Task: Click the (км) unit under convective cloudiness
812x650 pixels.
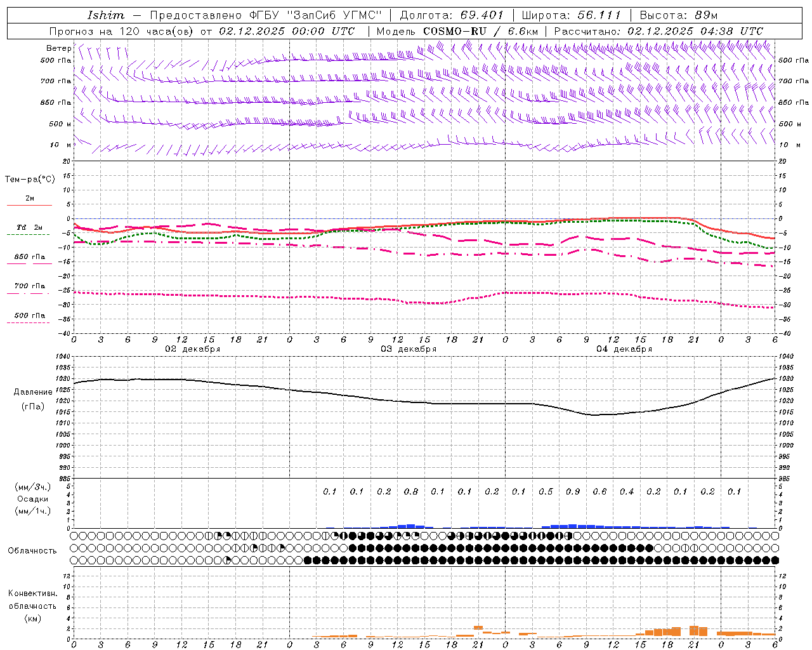Action: click(x=32, y=618)
